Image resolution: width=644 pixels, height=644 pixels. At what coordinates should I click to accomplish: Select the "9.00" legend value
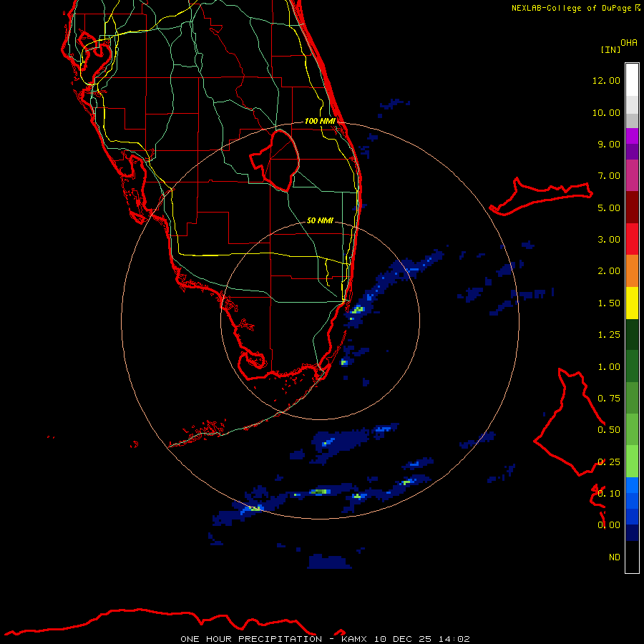coord(609,144)
